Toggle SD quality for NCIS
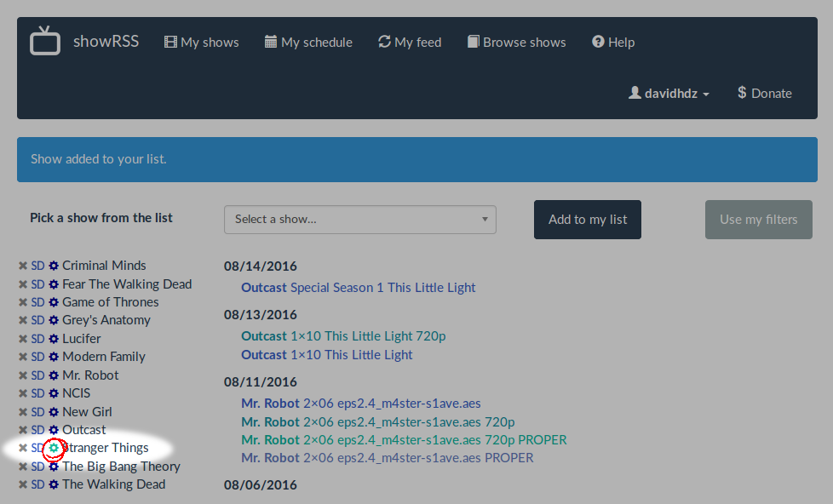This screenshot has width=833, height=504. (x=37, y=393)
